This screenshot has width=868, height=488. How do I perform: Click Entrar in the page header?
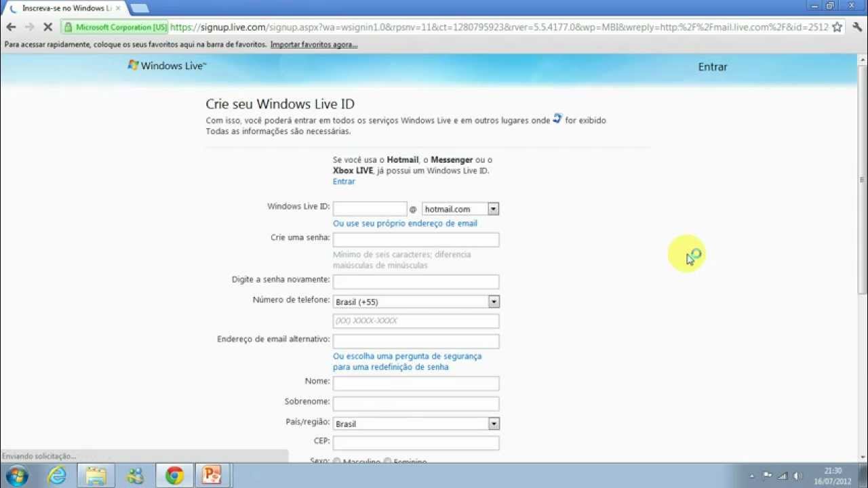tap(713, 67)
